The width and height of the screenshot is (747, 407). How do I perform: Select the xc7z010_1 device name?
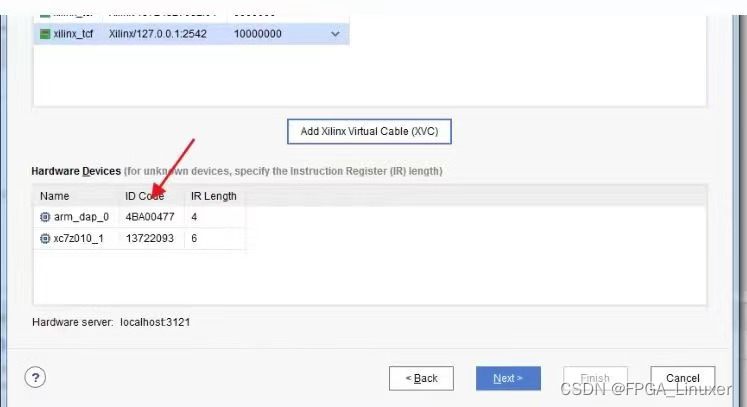(x=78, y=238)
